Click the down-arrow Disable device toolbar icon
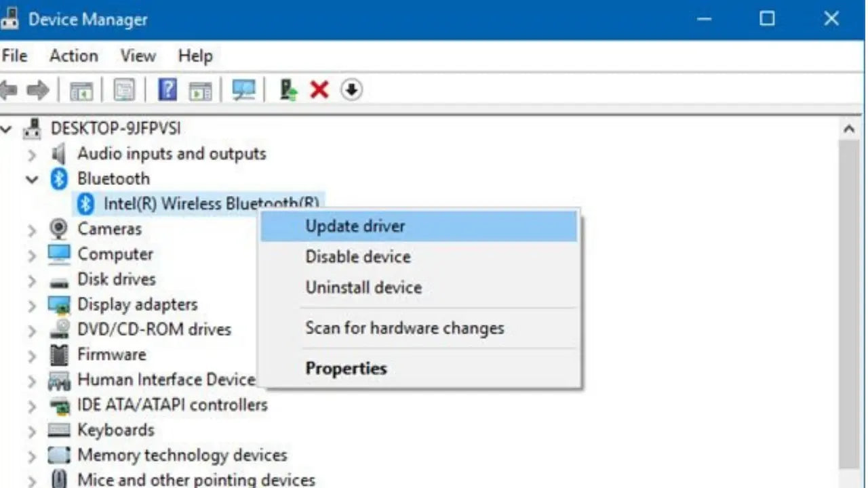Screen dimensions: 868x488 click(351, 89)
